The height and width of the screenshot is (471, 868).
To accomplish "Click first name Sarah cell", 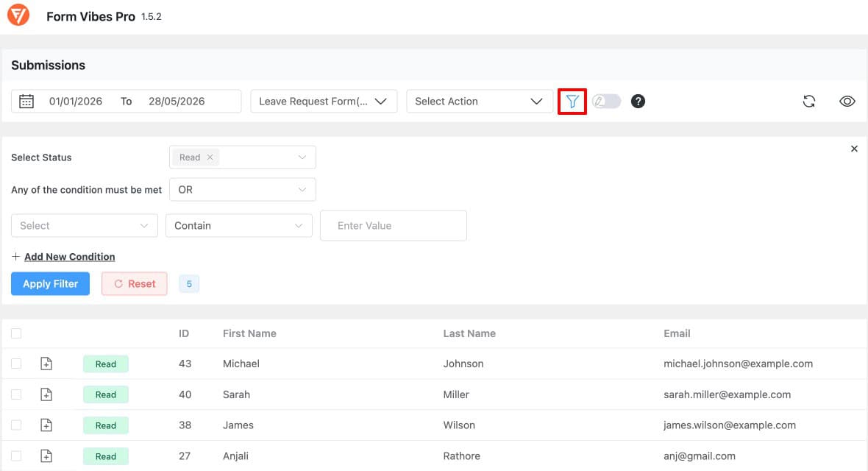I will click(x=236, y=394).
